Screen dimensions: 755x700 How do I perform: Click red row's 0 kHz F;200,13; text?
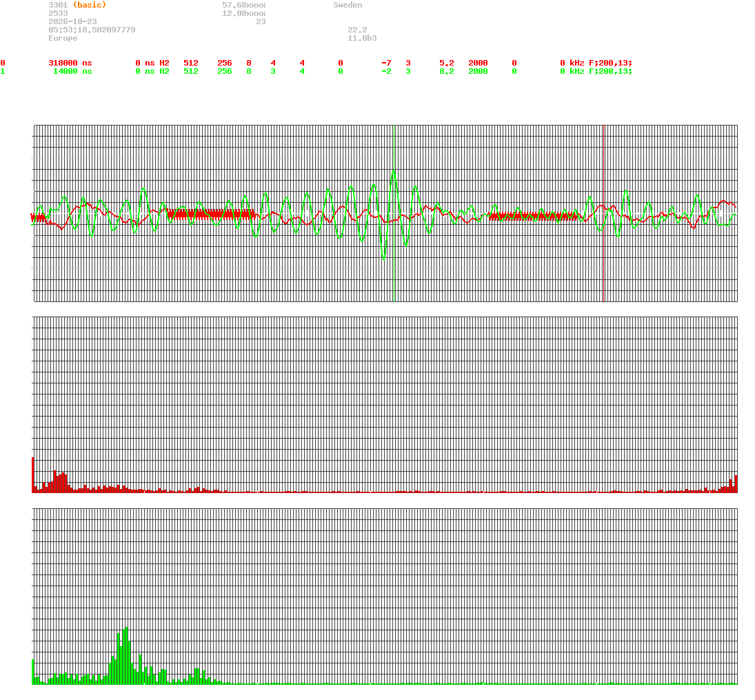point(596,63)
